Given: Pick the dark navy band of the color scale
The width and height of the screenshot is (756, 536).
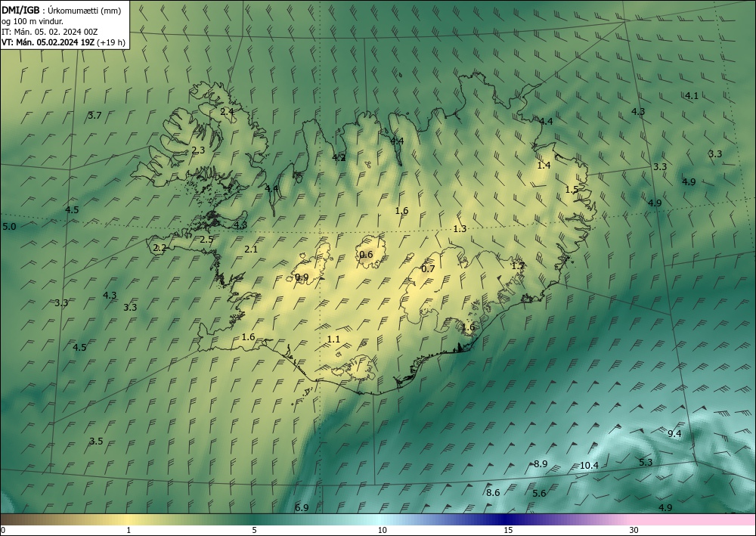Looking at the screenshot, I should click(507, 519).
